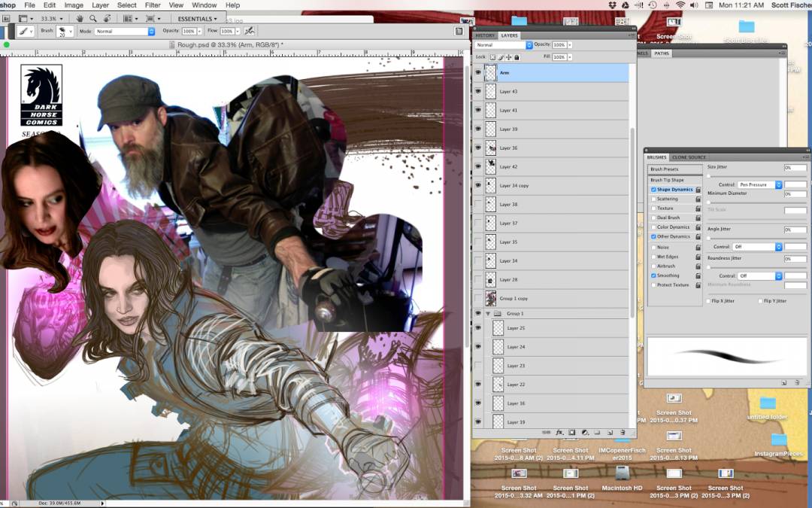Click the lock transparent pixels icon

pos(492,57)
